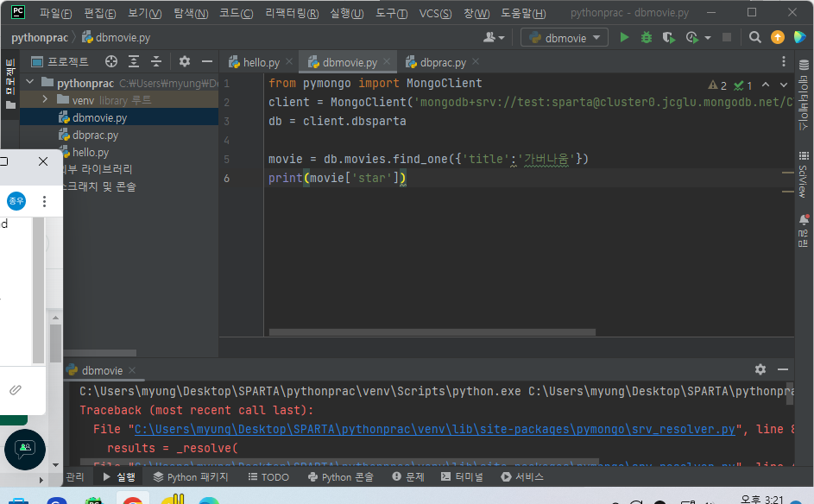814x504 pixels.
Task: Select dbmovie.py in project tree
Action: (99, 118)
